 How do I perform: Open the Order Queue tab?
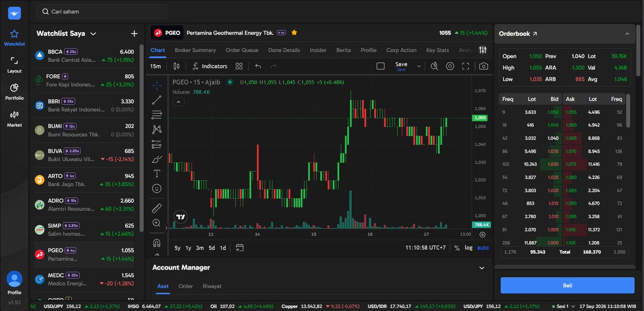(241, 50)
